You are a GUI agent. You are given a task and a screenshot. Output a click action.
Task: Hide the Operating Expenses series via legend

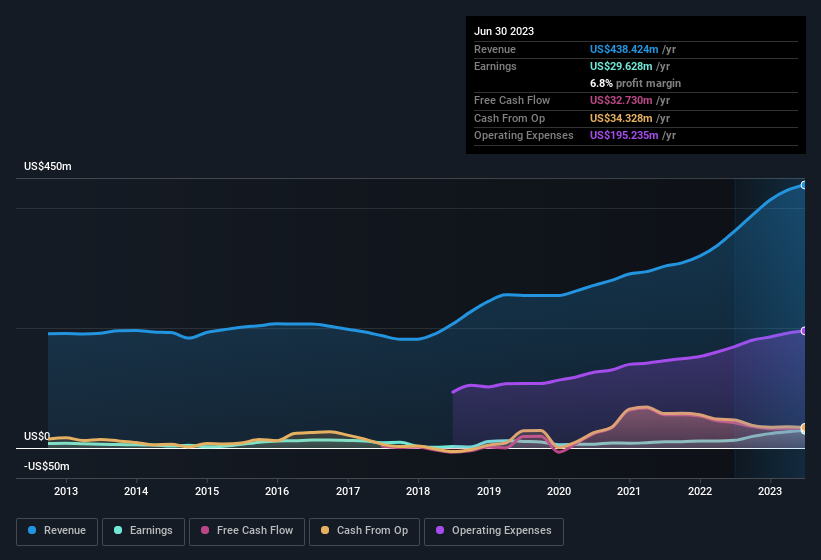pyautogui.click(x=494, y=531)
